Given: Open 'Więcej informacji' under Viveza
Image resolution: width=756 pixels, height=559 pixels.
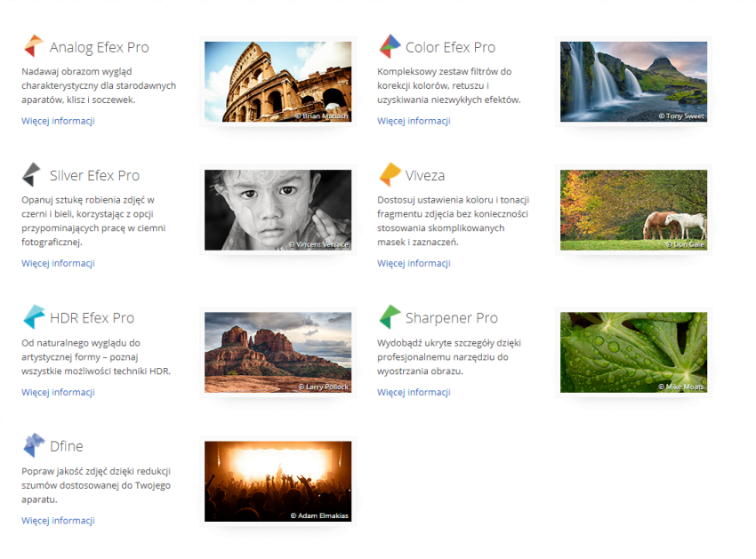Looking at the screenshot, I should tap(414, 263).
